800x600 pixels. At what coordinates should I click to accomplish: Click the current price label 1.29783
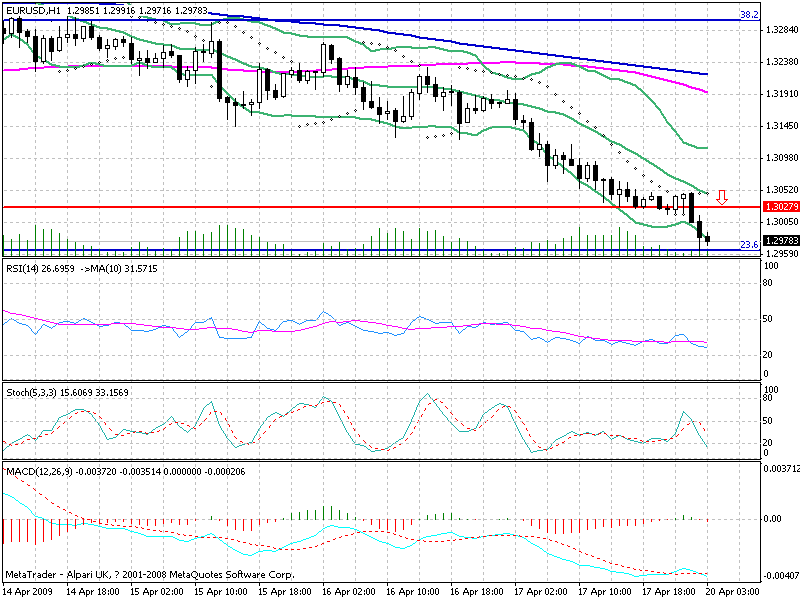781,240
